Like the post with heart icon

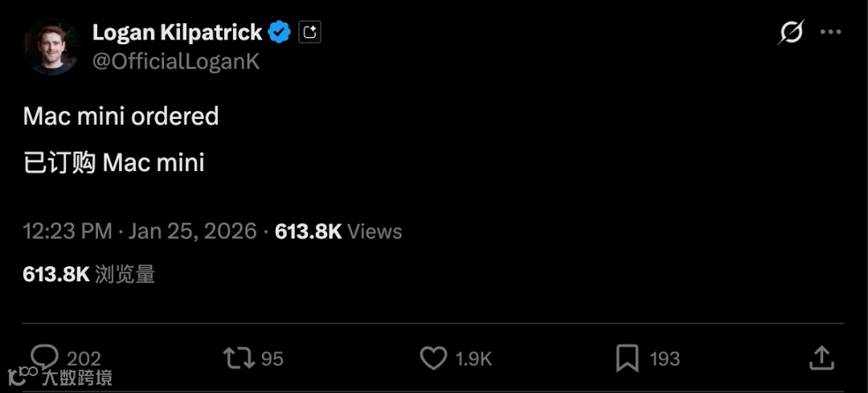pos(433,358)
